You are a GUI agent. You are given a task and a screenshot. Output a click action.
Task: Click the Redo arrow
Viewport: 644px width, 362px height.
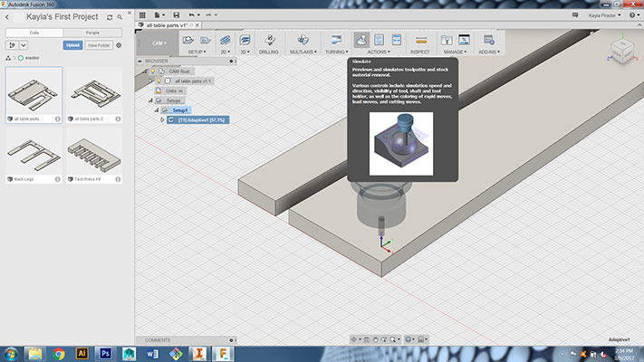pyautogui.click(x=208, y=15)
